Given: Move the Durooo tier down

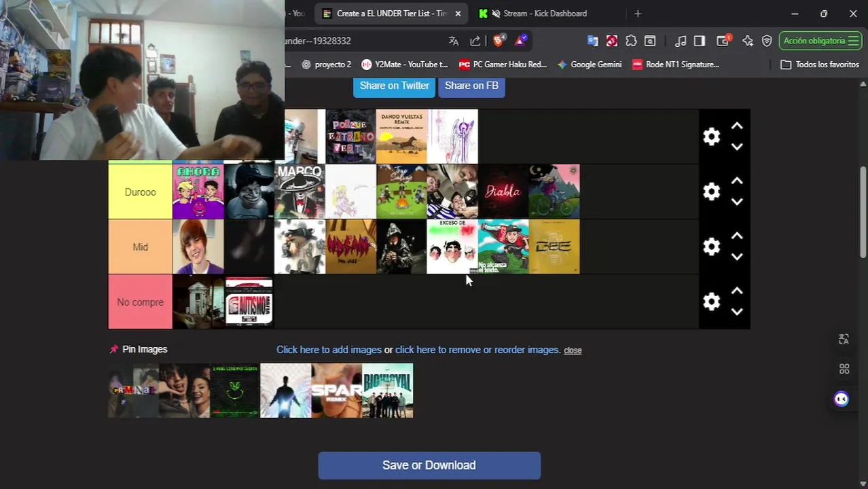Looking at the screenshot, I should tap(737, 202).
